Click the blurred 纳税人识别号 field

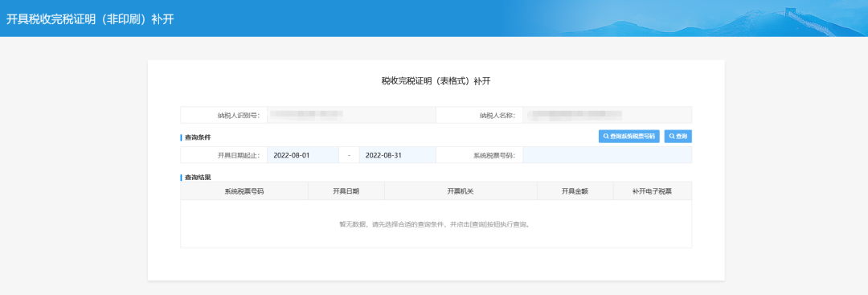351,115
